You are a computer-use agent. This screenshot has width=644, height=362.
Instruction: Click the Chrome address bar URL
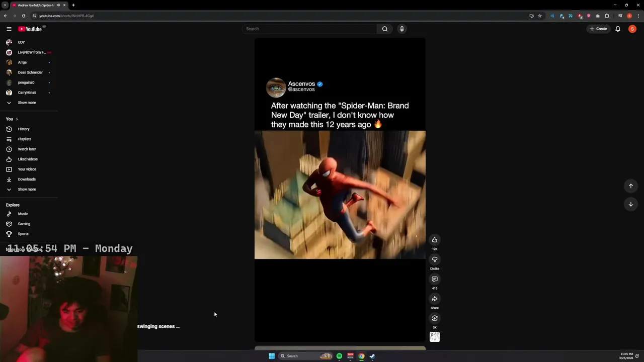coord(66,16)
